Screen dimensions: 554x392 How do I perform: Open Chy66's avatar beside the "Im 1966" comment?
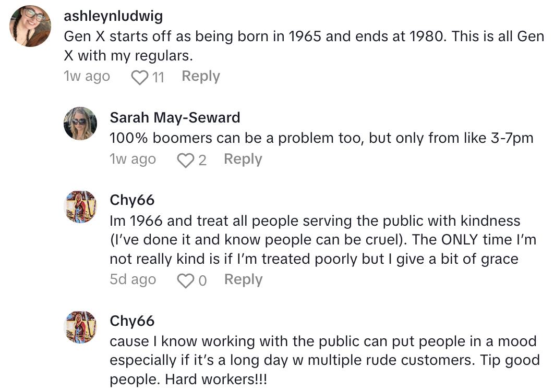80,207
